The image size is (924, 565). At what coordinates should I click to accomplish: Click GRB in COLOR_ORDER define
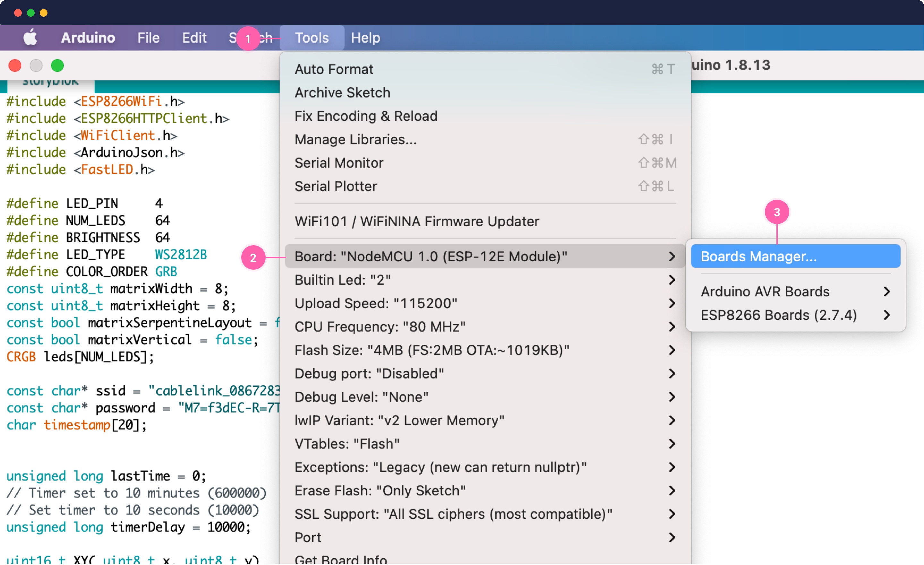coord(166,272)
